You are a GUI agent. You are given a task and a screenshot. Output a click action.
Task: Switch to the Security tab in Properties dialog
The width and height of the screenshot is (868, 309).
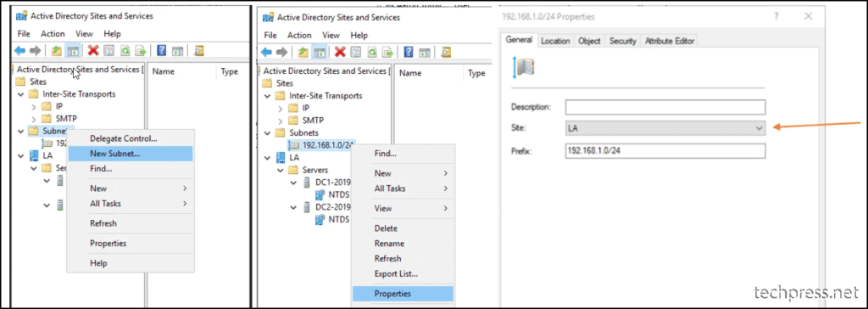[x=623, y=41]
